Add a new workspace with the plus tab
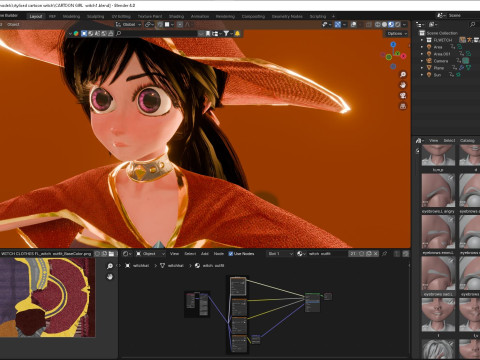 point(333,16)
